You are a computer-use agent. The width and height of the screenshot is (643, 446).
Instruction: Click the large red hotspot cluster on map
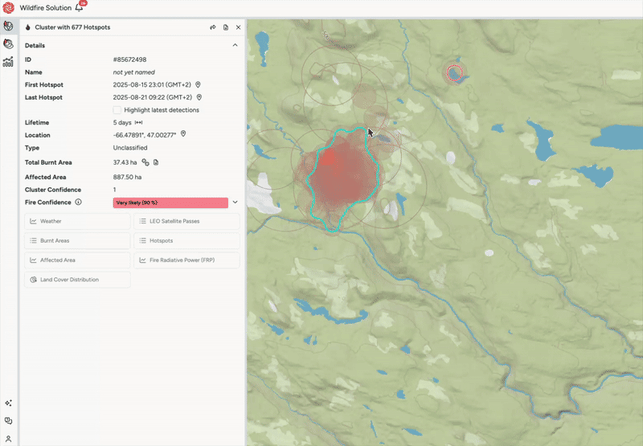tap(344, 176)
